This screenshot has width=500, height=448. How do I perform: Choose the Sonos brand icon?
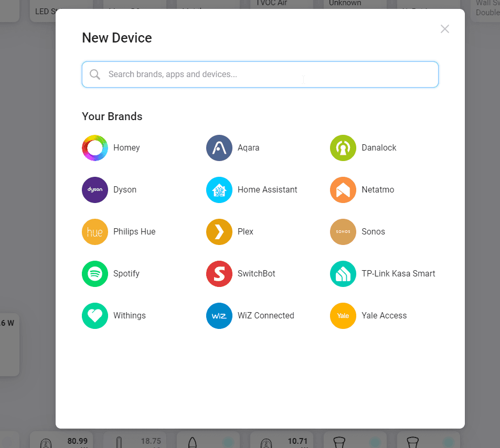(343, 232)
